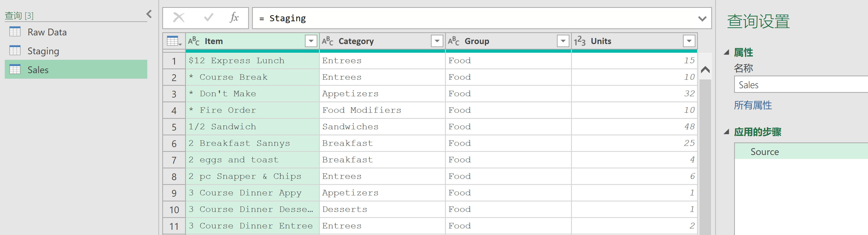868x235 pixels.
Task: Click the fx insert step icon
Action: click(x=234, y=18)
